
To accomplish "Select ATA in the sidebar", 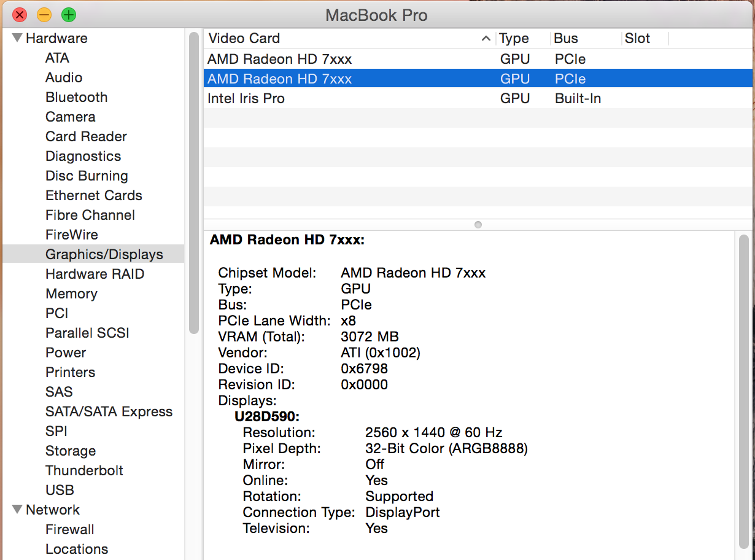I will pyautogui.click(x=57, y=58).
